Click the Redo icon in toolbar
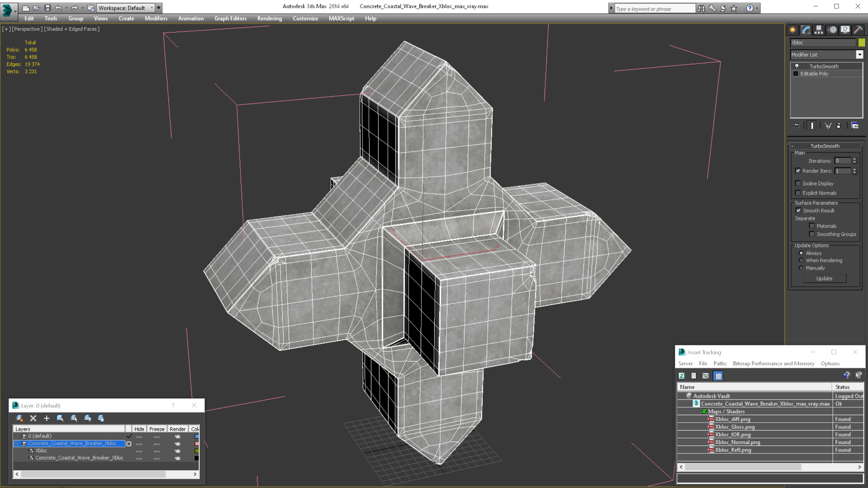Viewport: 868px width, 488px height. (73, 7)
